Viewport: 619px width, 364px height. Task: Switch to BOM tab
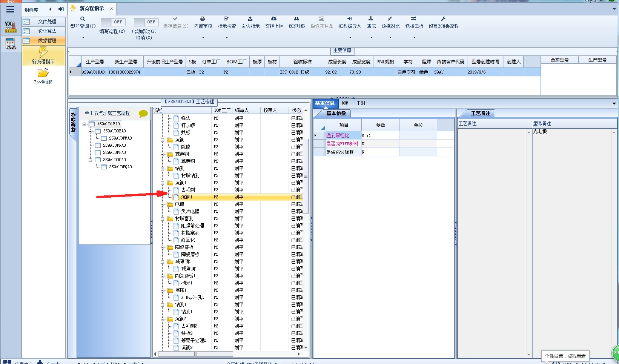point(345,103)
